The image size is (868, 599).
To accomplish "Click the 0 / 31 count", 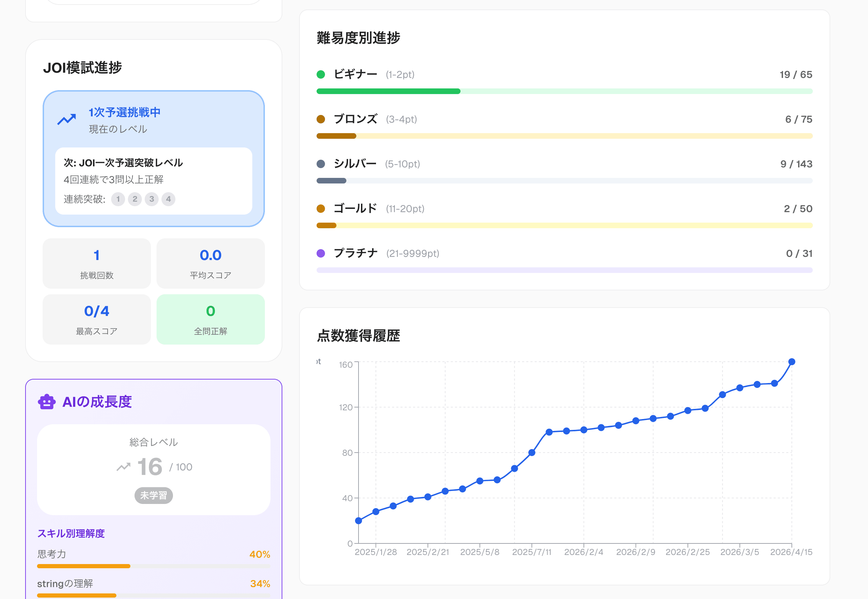I will pyautogui.click(x=799, y=253).
